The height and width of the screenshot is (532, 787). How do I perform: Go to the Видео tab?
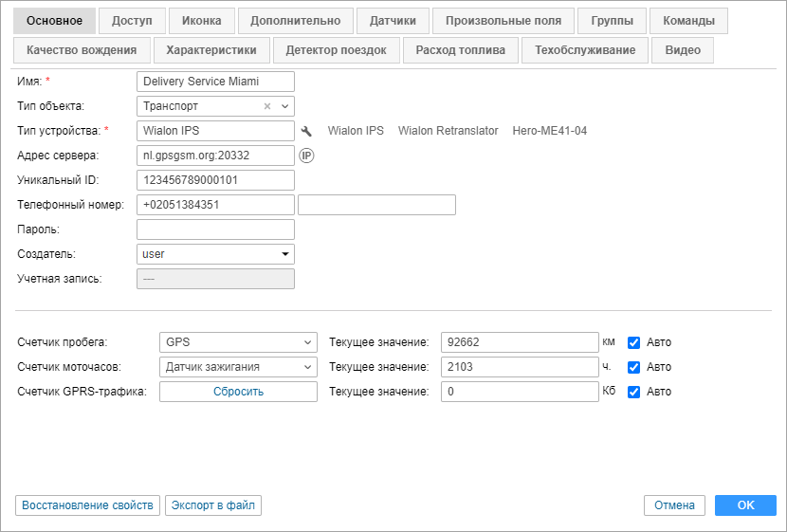[683, 50]
